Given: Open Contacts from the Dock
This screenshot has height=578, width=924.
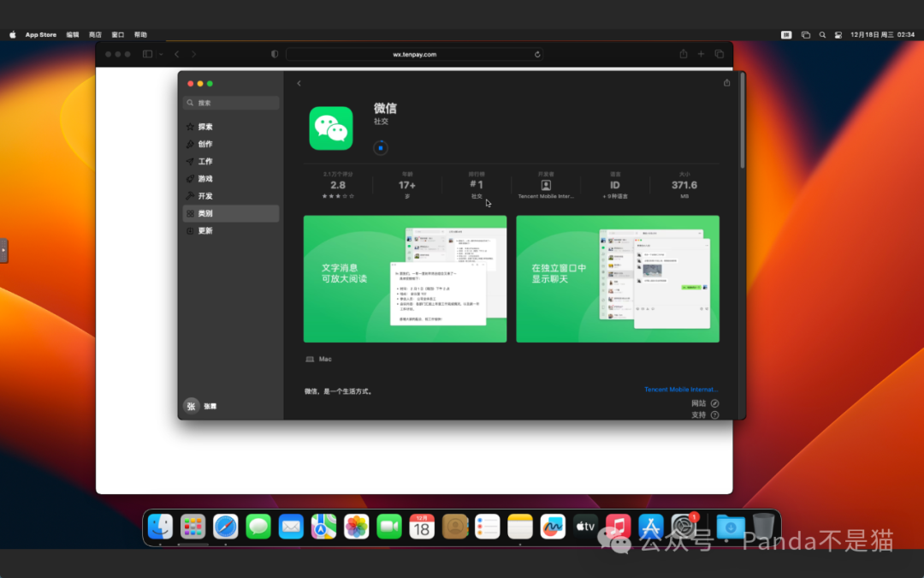Looking at the screenshot, I should point(454,527).
